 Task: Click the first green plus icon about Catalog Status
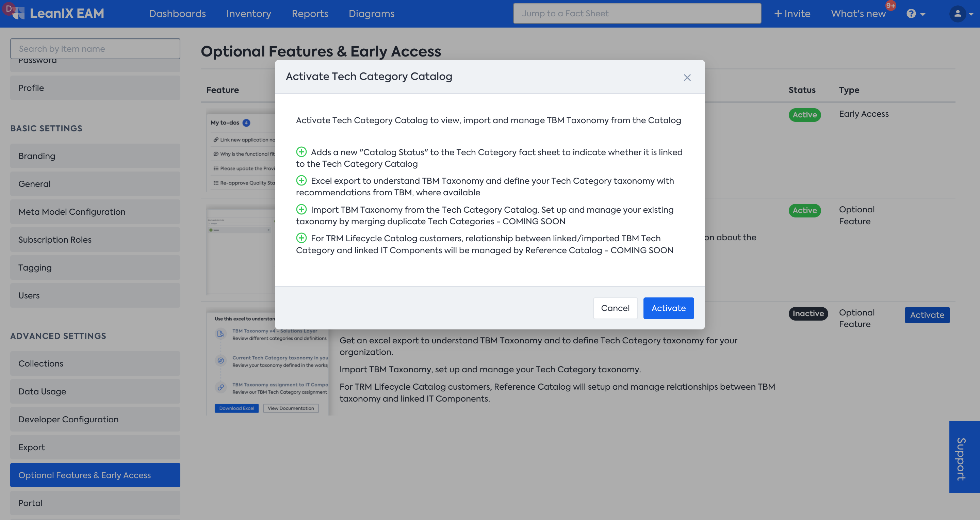(x=301, y=152)
